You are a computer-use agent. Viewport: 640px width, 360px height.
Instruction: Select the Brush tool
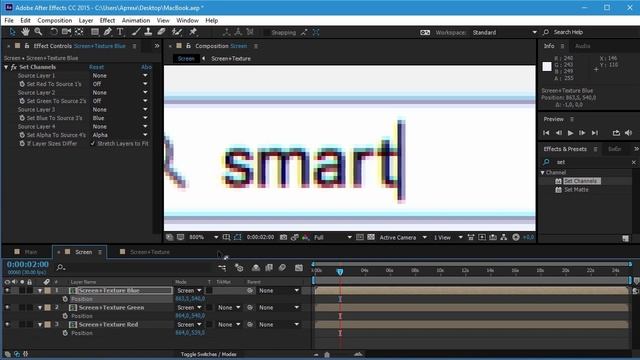point(136,32)
